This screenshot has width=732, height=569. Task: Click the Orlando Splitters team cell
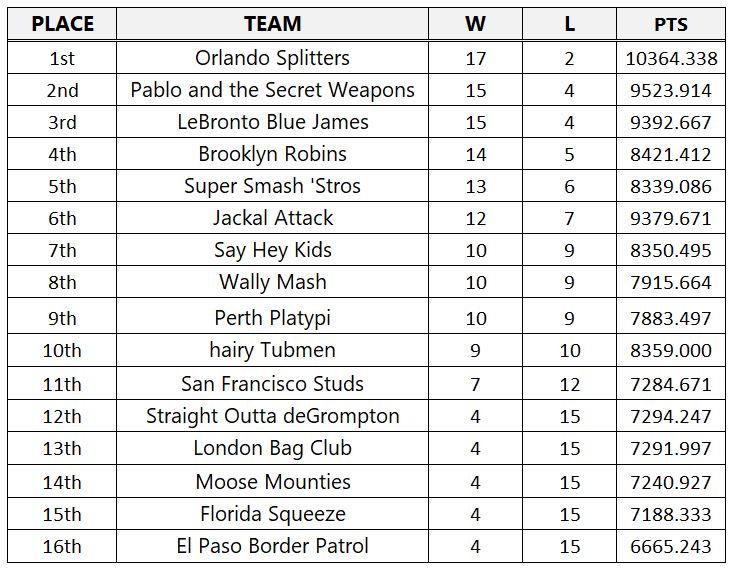click(272, 58)
